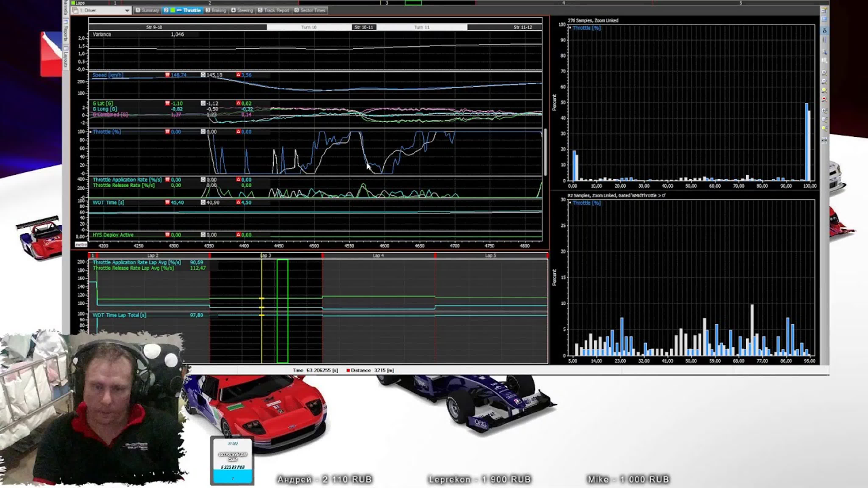
Task: Click the red zoom icon in right toolbar
Action: [x=824, y=99]
